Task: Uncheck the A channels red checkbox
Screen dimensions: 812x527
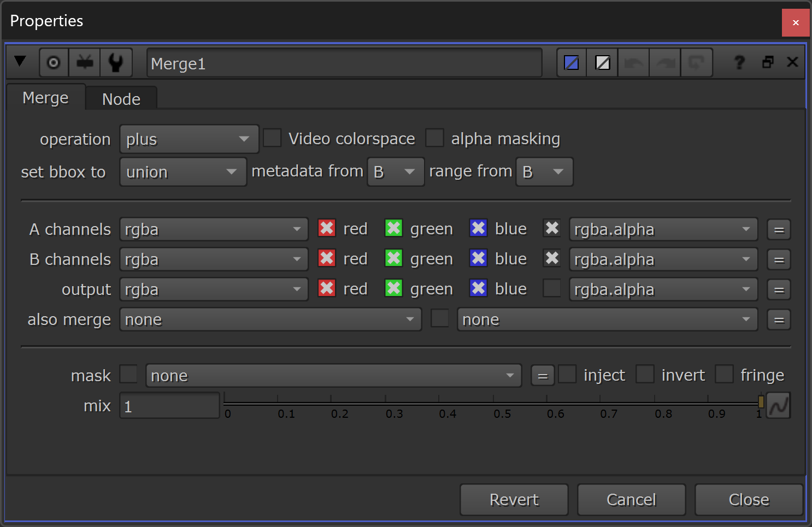Action: pyautogui.click(x=327, y=228)
